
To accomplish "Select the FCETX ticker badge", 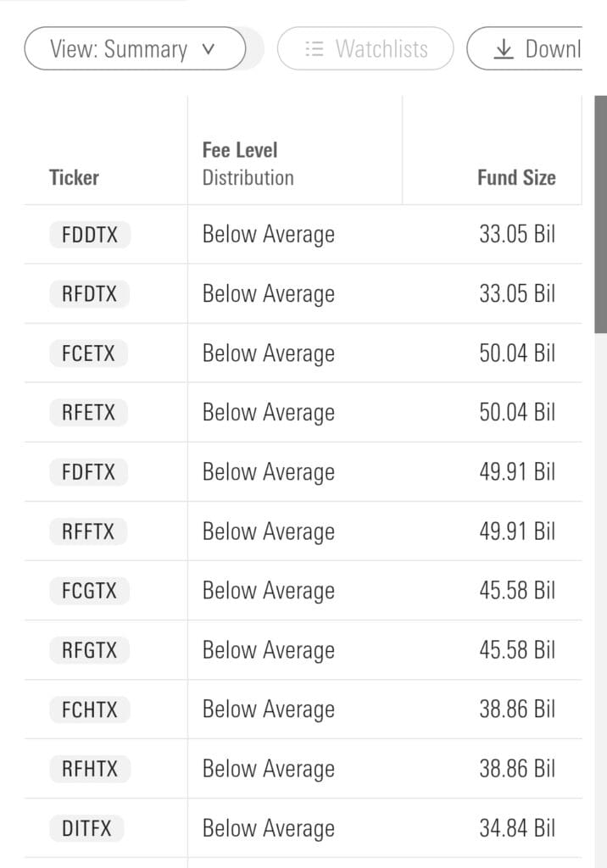I will point(89,353).
